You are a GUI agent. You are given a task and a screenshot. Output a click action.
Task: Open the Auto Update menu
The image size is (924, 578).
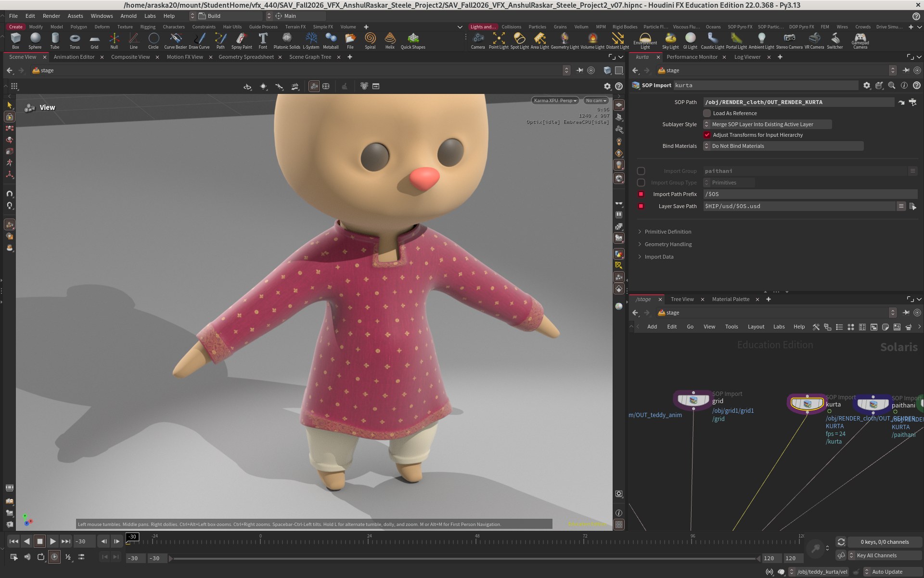click(892, 572)
